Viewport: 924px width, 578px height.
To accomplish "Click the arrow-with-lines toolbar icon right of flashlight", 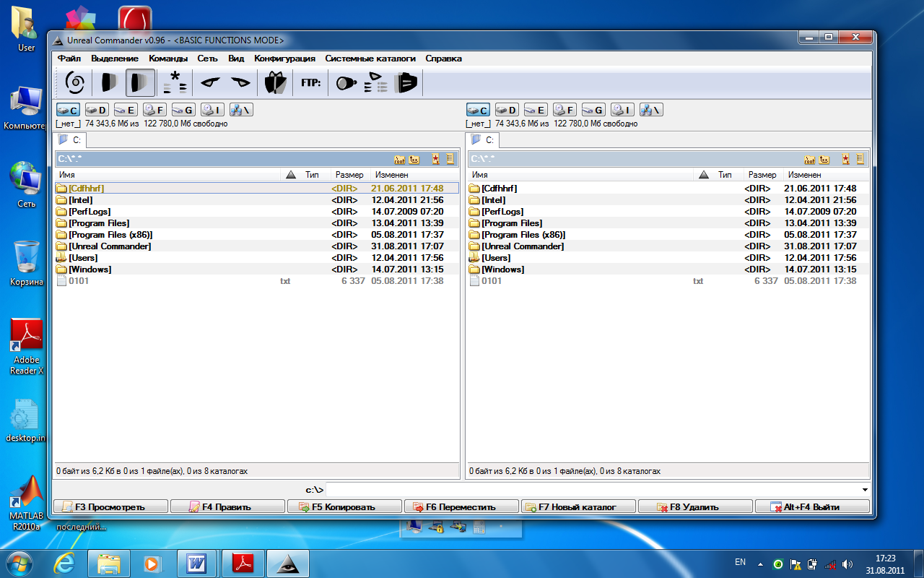I will [x=376, y=83].
